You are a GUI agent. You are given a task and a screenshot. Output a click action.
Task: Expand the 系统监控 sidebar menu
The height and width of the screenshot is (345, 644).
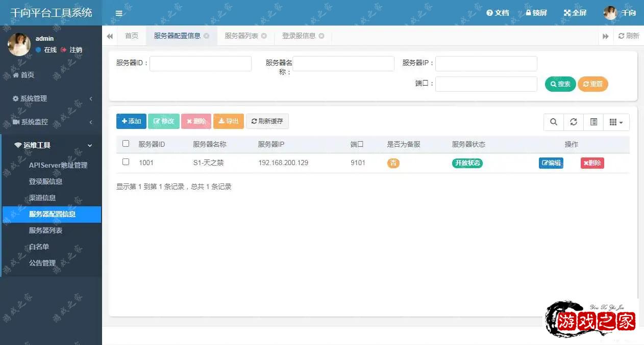(x=51, y=122)
